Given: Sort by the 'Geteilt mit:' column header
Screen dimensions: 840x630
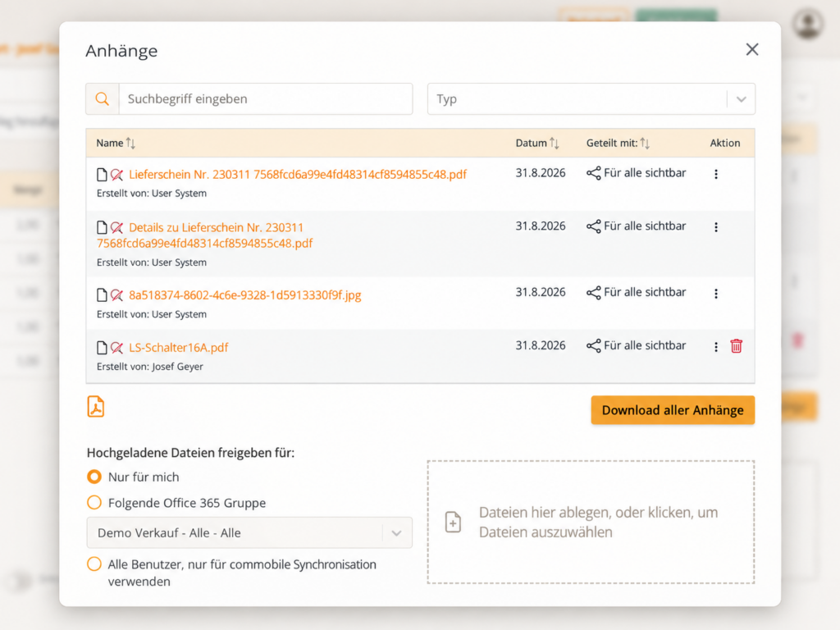Looking at the screenshot, I should pyautogui.click(x=618, y=143).
